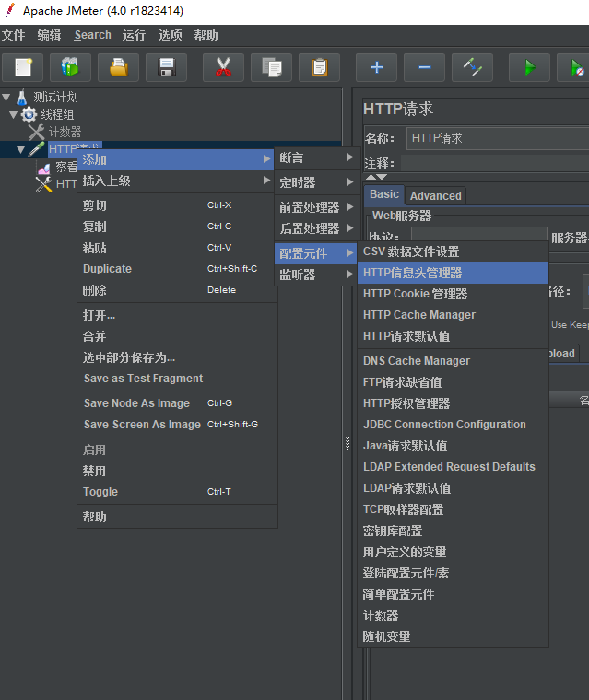
Task: Choose 复制 from context menu
Action: point(177,227)
